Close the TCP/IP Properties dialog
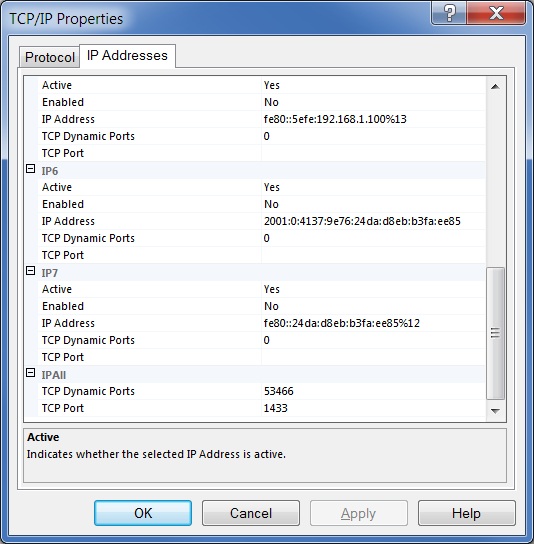Image resolution: width=534 pixels, height=544 pixels. [x=496, y=13]
